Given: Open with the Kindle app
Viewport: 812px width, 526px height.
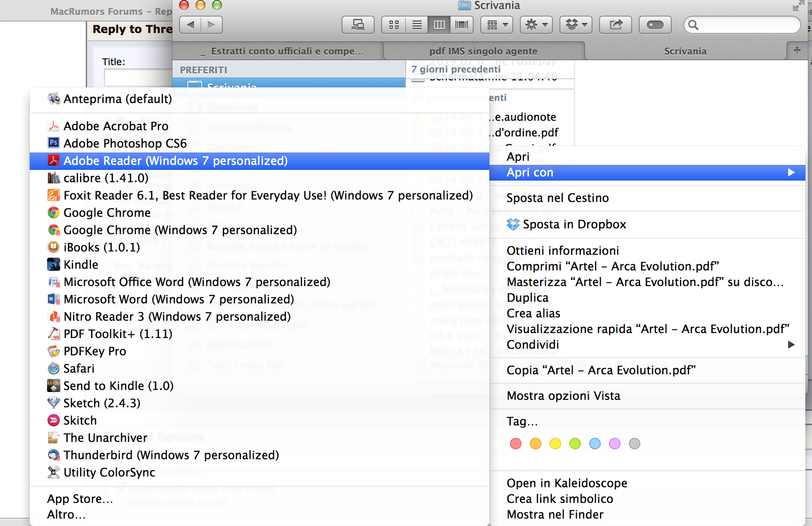Looking at the screenshot, I should click(260, 265).
